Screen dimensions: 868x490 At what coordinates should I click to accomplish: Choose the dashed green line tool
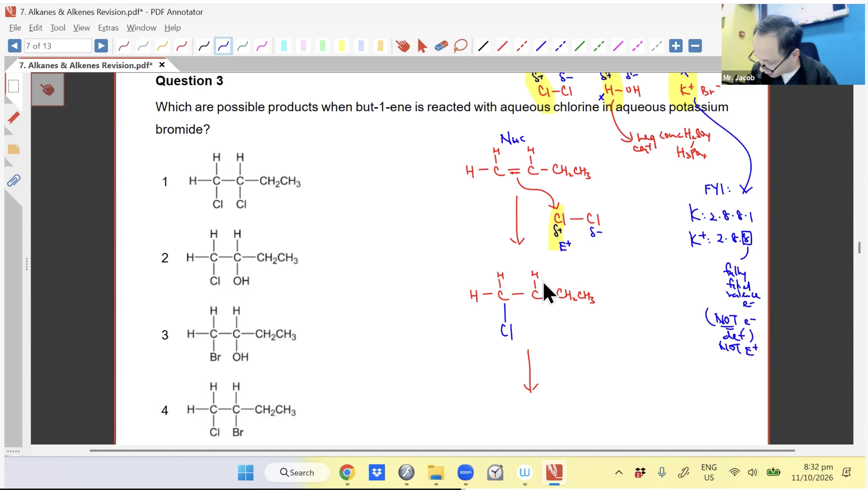coord(599,46)
